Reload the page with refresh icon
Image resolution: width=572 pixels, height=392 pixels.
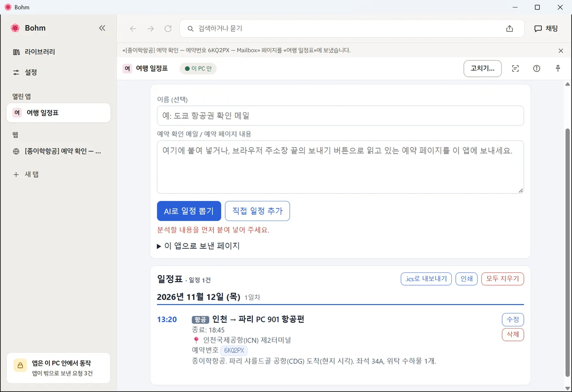168,29
